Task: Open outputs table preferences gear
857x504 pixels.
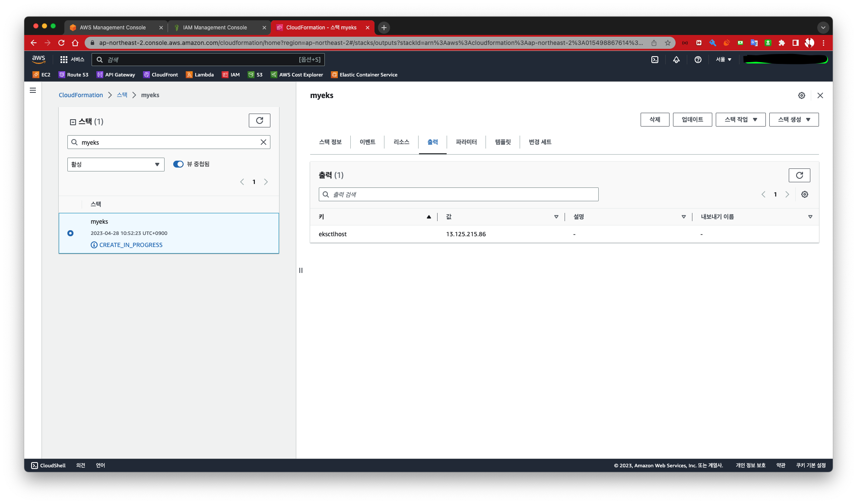Action: [x=804, y=194]
